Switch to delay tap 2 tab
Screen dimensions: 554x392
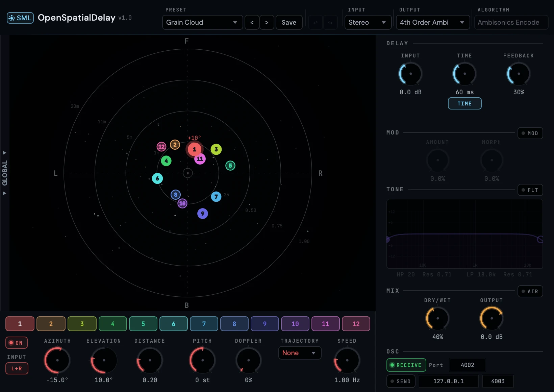coord(51,324)
